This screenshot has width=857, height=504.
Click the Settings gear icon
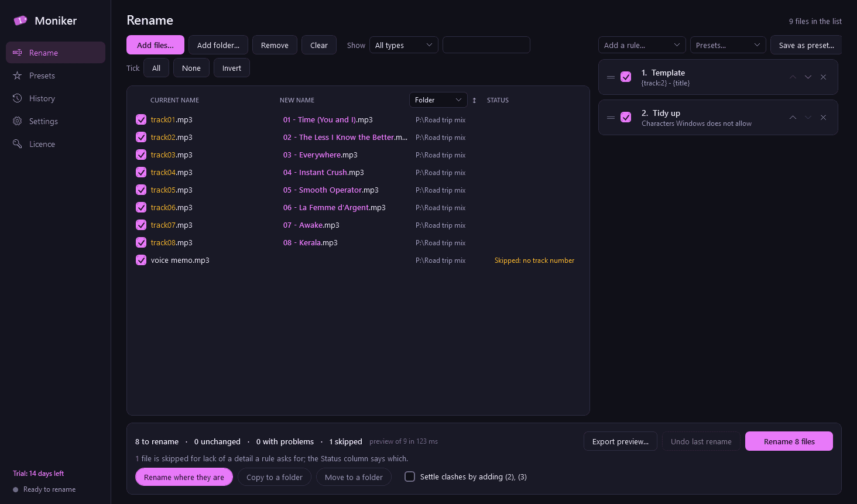coord(18,121)
